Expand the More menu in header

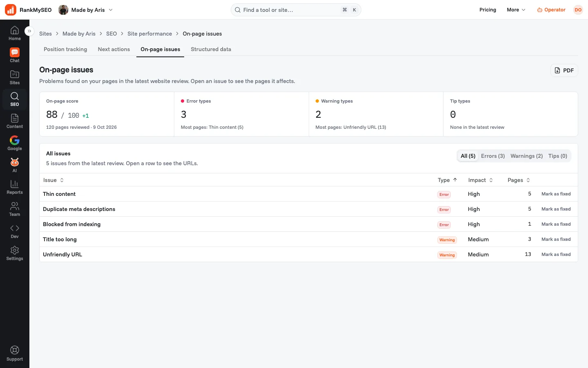coord(516,10)
